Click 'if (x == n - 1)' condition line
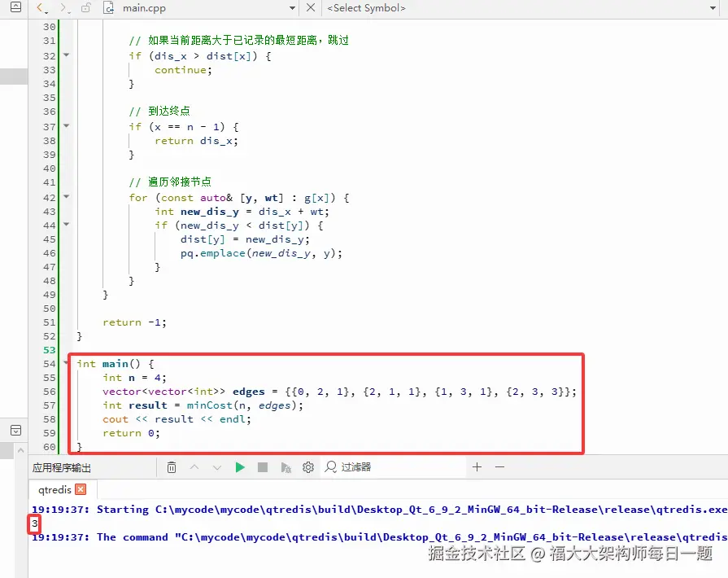 (x=184, y=127)
